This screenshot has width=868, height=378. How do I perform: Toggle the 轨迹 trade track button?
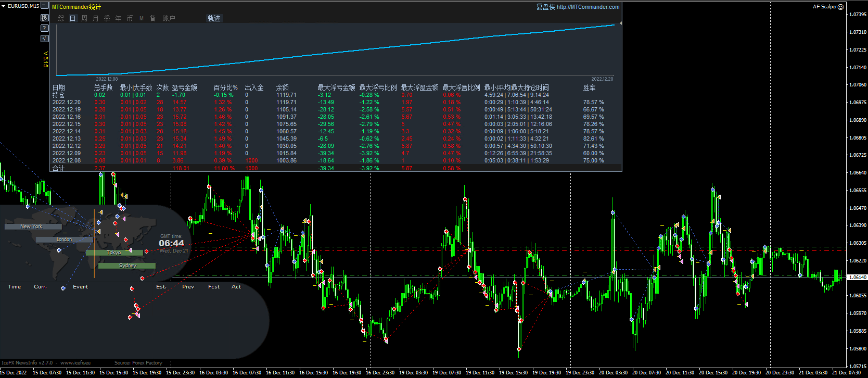(x=214, y=18)
